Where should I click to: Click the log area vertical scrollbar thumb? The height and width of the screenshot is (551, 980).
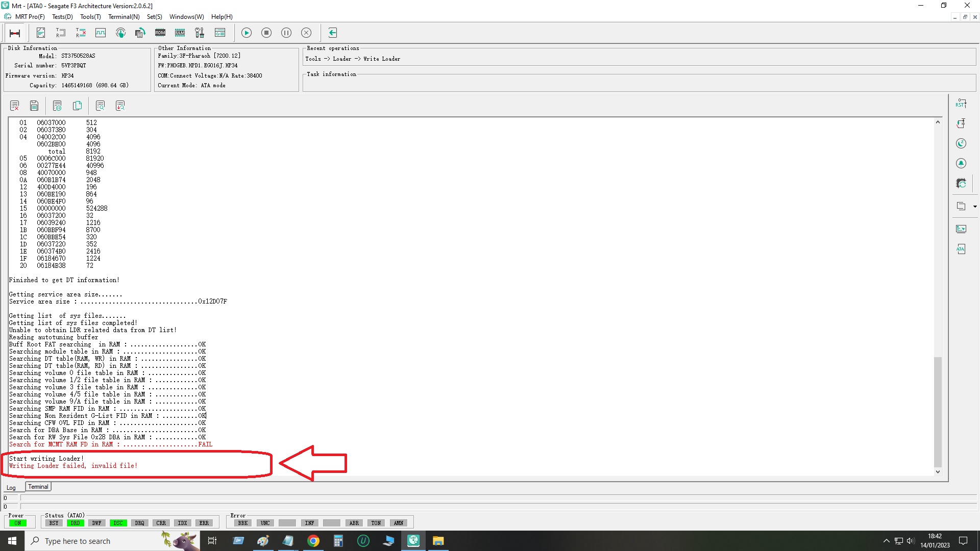pyautogui.click(x=938, y=412)
